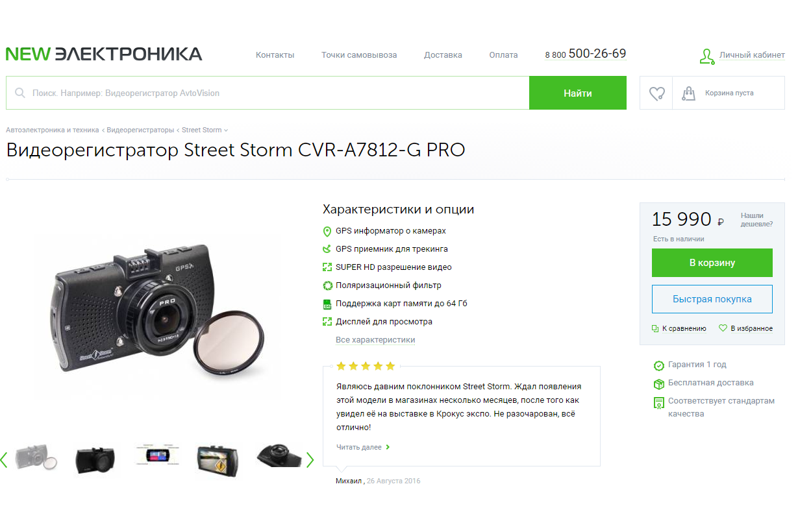Open the Доставка menu item
Image resolution: width=811 pixels, height=532 pixels.
pyautogui.click(x=443, y=55)
